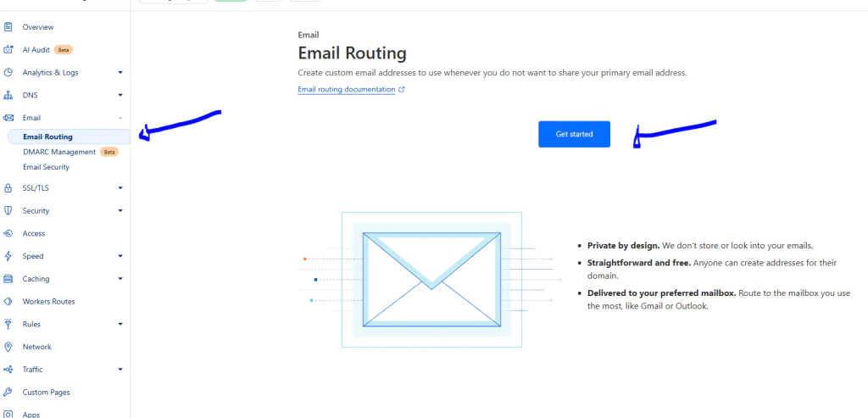Screen dimensions: 868x418
Task: Click the Speed lightning bolt icon
Action: tap(8, 256)
